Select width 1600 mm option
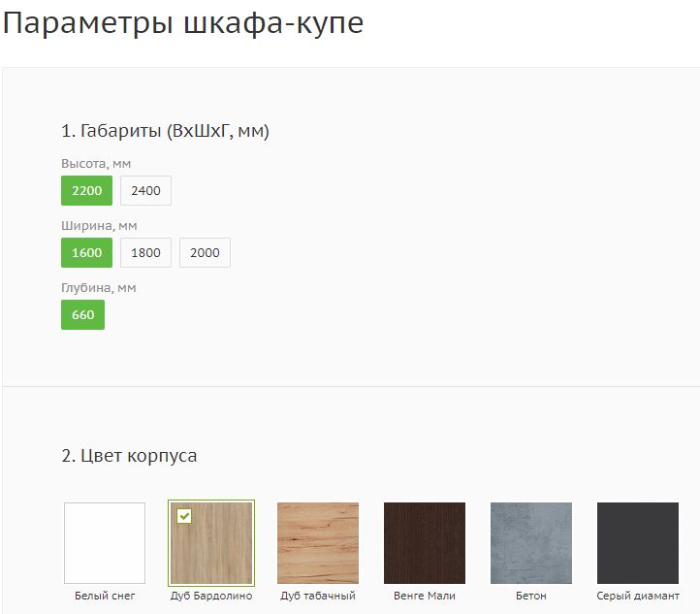 (x=86, y=253)
